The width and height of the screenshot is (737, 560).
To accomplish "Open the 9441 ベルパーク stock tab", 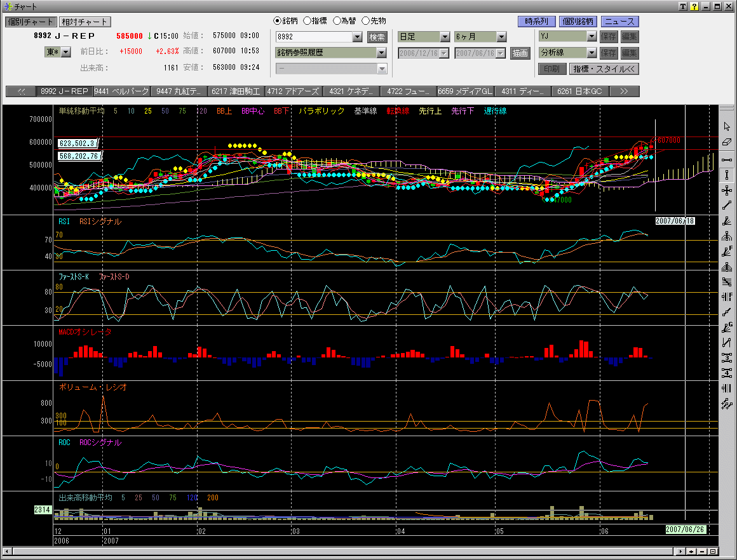I will pos(121,91).
